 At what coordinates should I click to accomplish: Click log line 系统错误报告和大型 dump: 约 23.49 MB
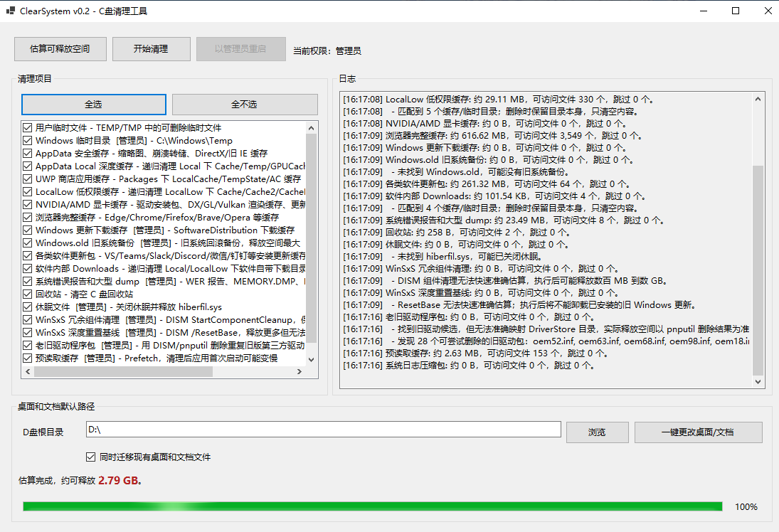503,220
